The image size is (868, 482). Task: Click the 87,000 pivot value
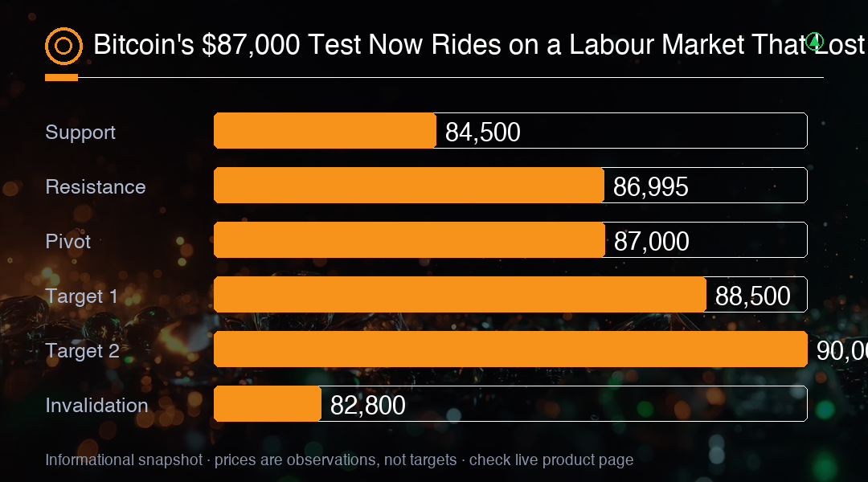point(652,241)
